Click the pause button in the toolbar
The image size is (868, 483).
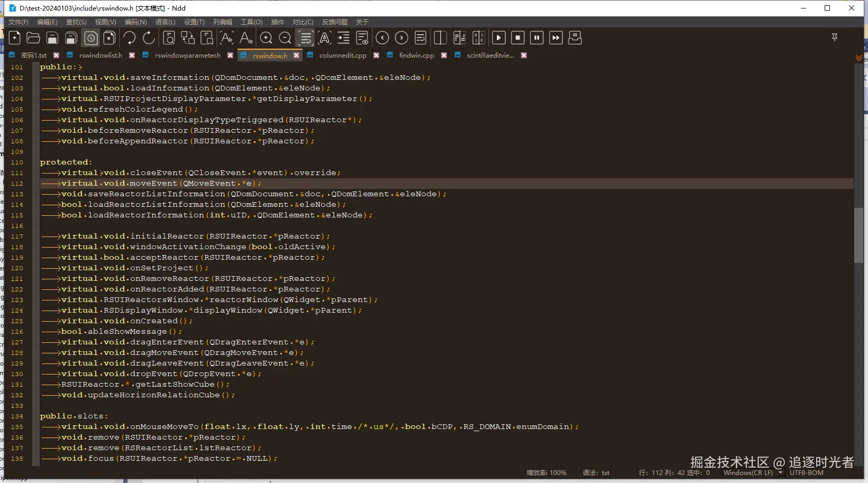pyautogui.click(x=537, y=38)
